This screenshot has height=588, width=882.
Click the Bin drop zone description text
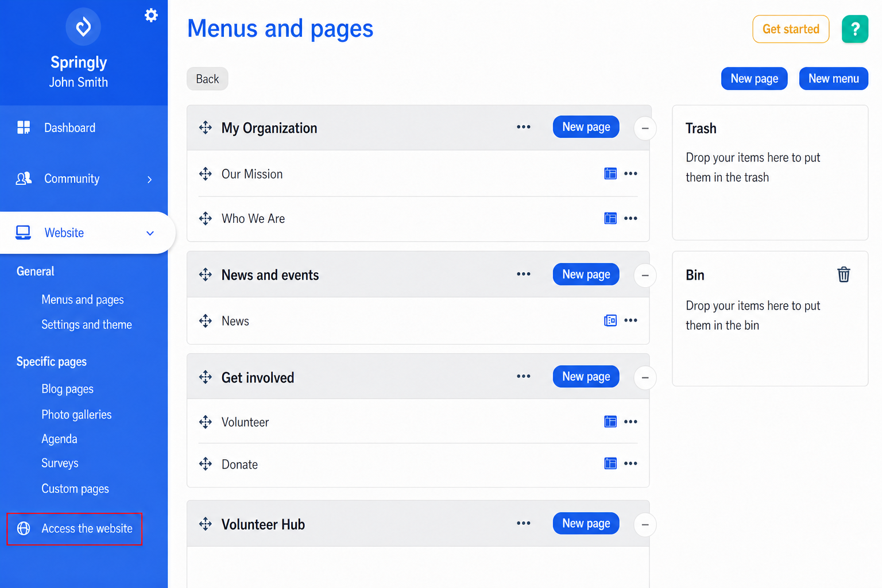click(753, 315)
